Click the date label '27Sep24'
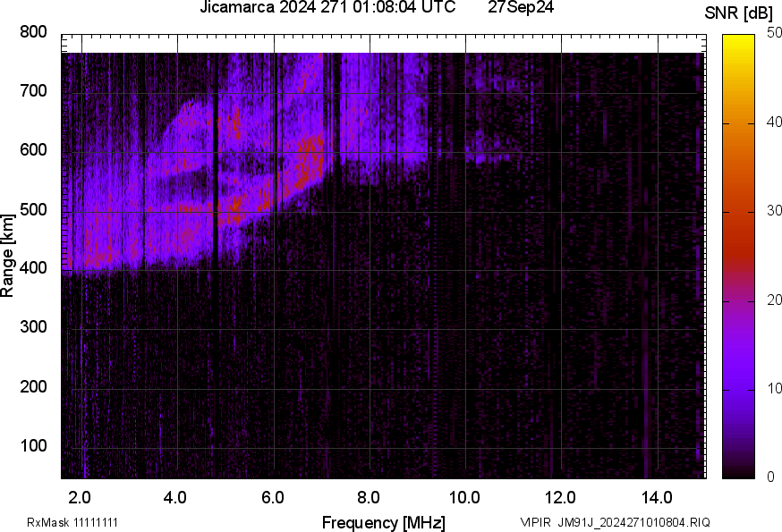 coord(521,7)
